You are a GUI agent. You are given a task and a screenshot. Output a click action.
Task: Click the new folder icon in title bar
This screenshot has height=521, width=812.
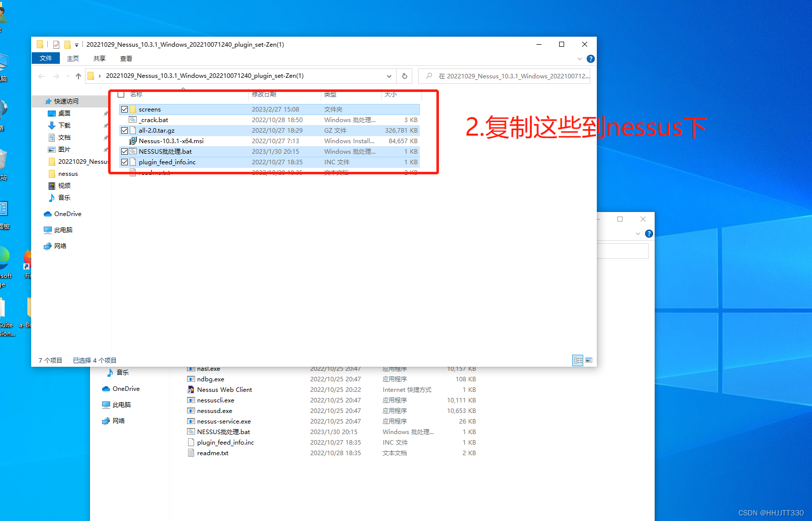[67, 45]
